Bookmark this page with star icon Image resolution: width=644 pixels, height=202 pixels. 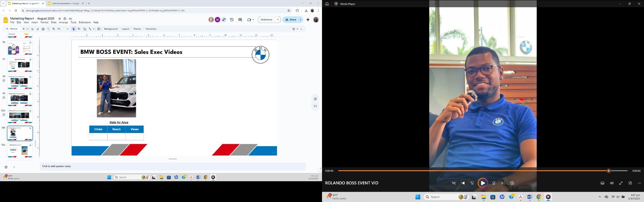[x=289, y=10]
